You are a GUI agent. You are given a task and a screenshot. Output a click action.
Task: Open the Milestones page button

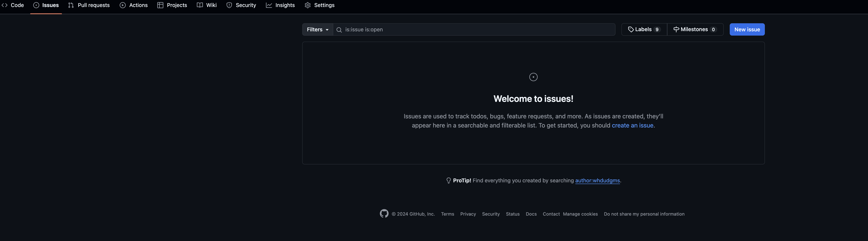coord(695,29)
